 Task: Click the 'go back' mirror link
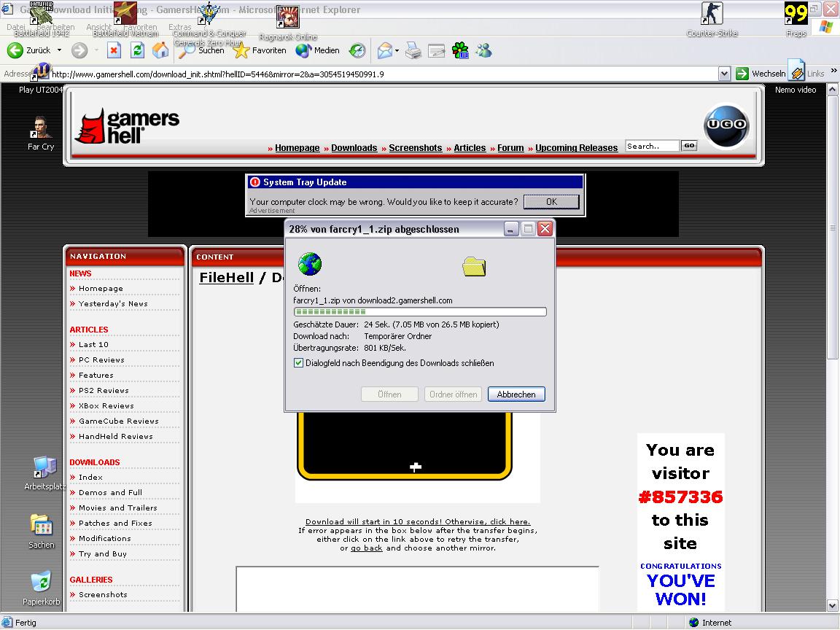pos(367,548)
